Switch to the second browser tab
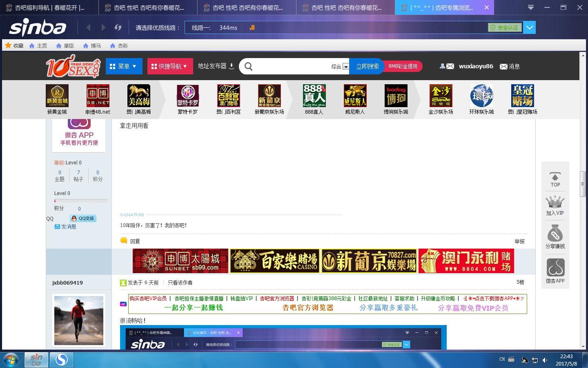Screen dimensions: 588x368 148,7
